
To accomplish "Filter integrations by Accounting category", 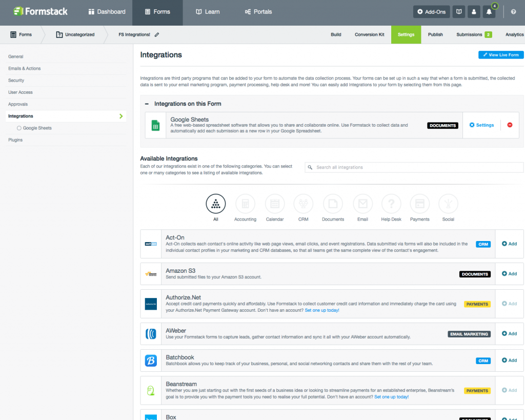I will pyautogui.click(x=245, y=204).
